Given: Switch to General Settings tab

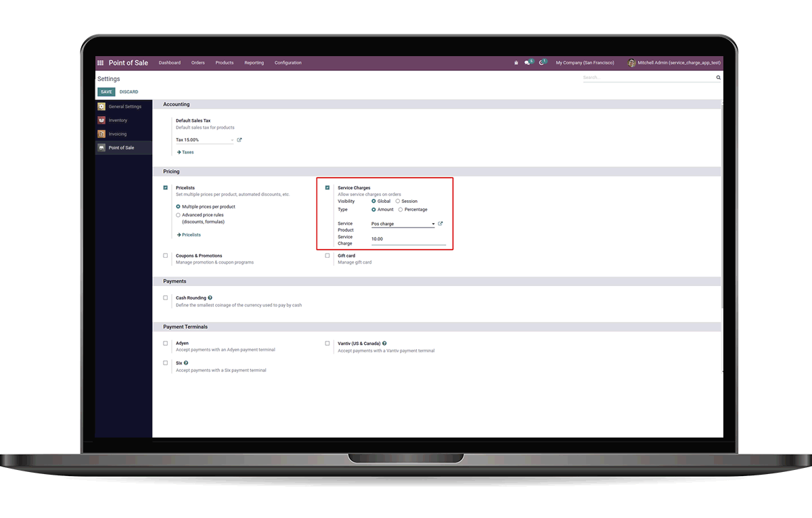Looking at the screenshot, I should 124,107.
